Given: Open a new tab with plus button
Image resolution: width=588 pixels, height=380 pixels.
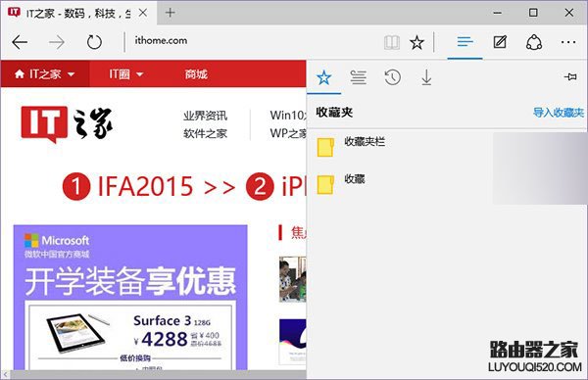Looking at the screenshot, I should point(171,13).
